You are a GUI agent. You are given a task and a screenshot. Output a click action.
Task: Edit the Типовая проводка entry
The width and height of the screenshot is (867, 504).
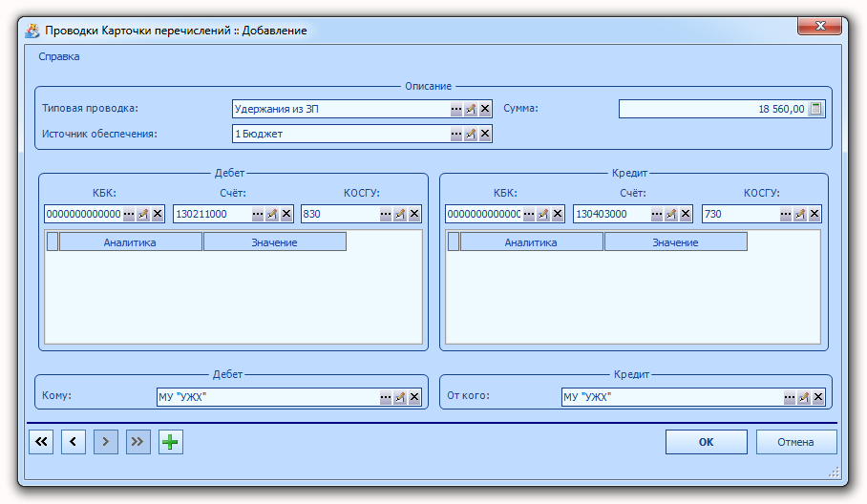click(471, 109)
